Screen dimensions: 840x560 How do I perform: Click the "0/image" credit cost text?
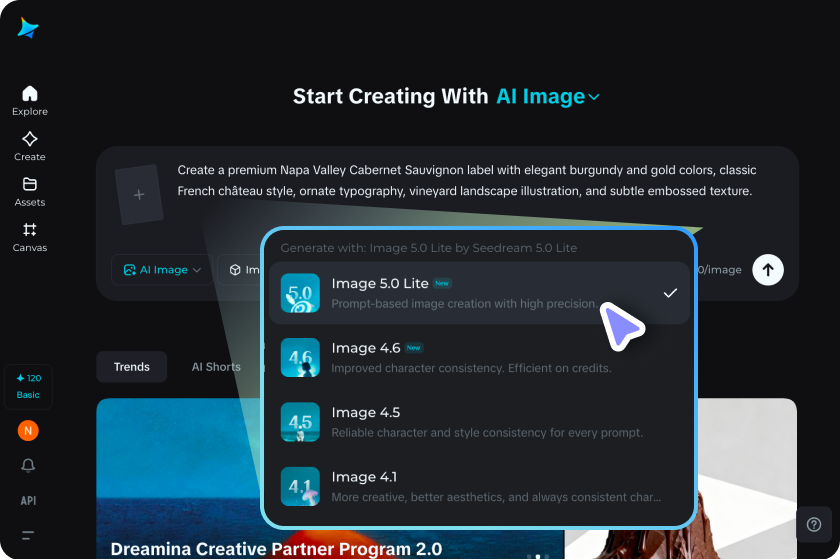[720, 270]
